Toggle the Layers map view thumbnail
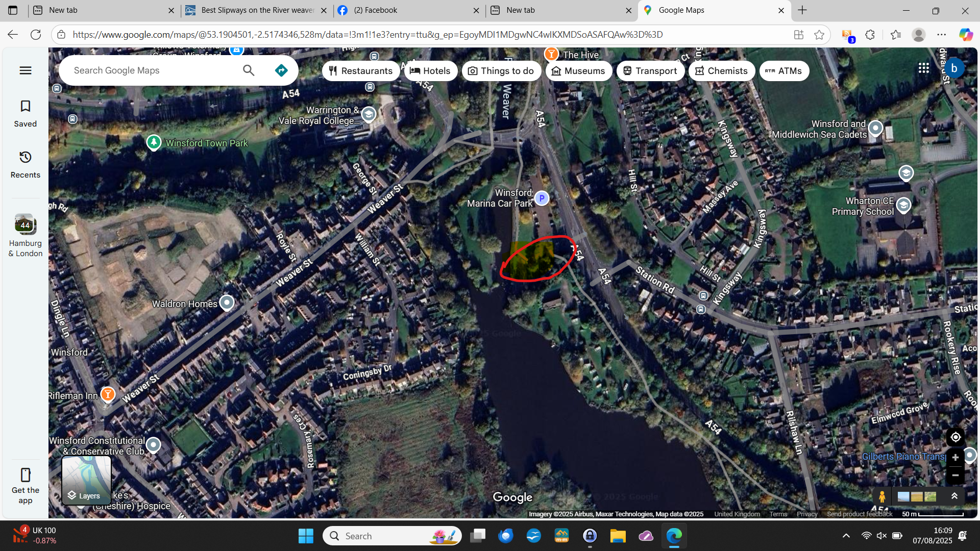This screenshot has width=980, height=551. [86, 480]
